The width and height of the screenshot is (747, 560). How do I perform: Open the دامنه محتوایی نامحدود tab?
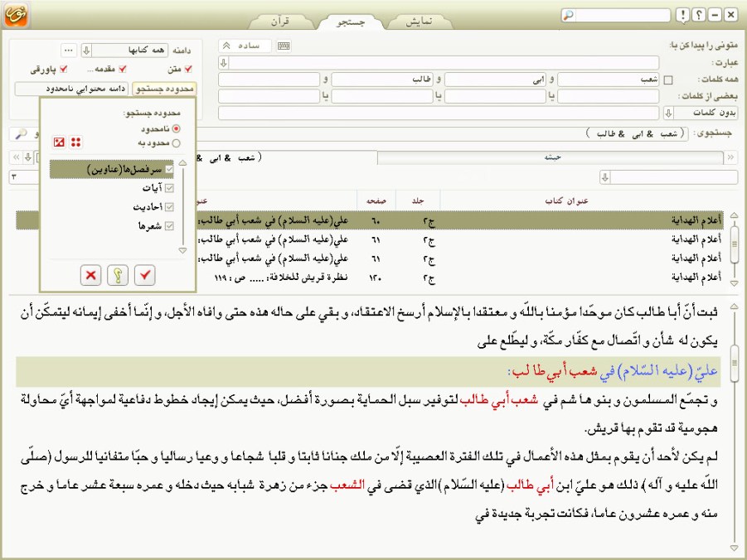click(x=71, y=89)
